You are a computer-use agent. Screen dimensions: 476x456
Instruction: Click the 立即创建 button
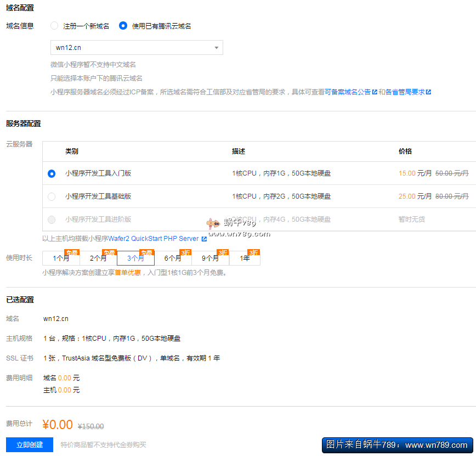click(30, 444)
